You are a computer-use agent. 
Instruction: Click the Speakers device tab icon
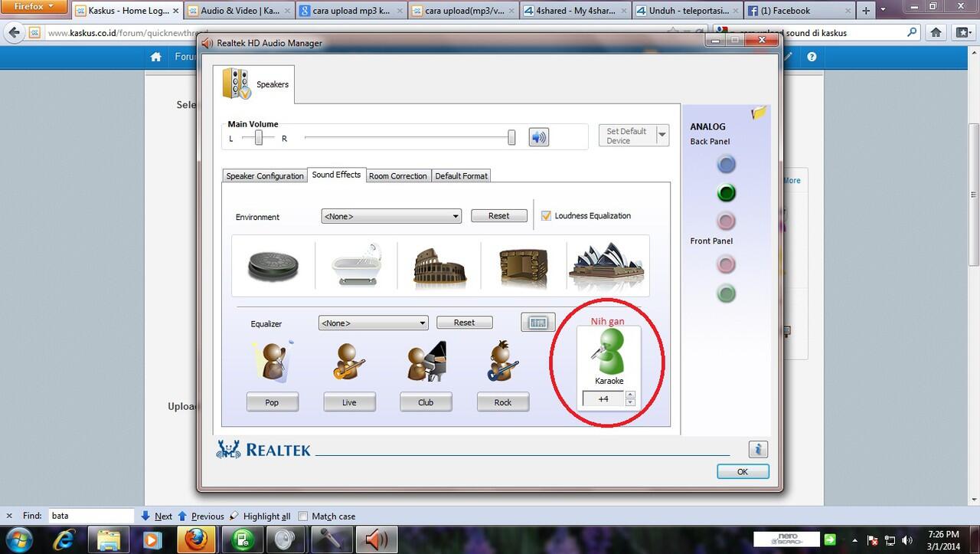(x=236, y=84)
